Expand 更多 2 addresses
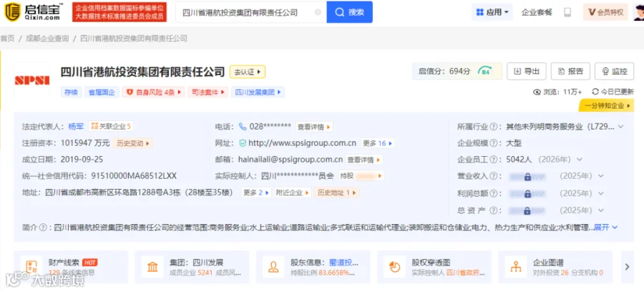This screenshot has height=292, width=644. [x=256, y=193]
